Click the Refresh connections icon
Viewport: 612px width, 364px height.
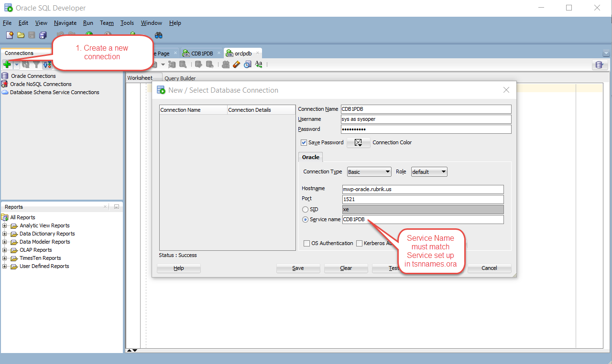(x=26, y=64)
